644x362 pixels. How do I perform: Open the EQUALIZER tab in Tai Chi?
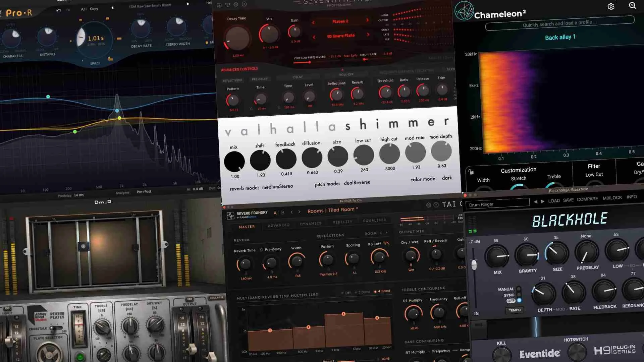pos(375,220)
